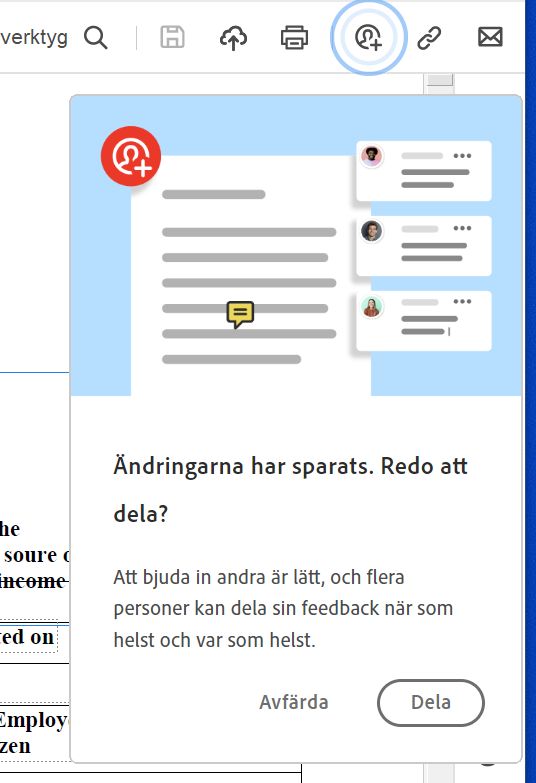Click the disabled save disk icon
This screenshot has width=536, height=783.
click(x=172, y=37)
